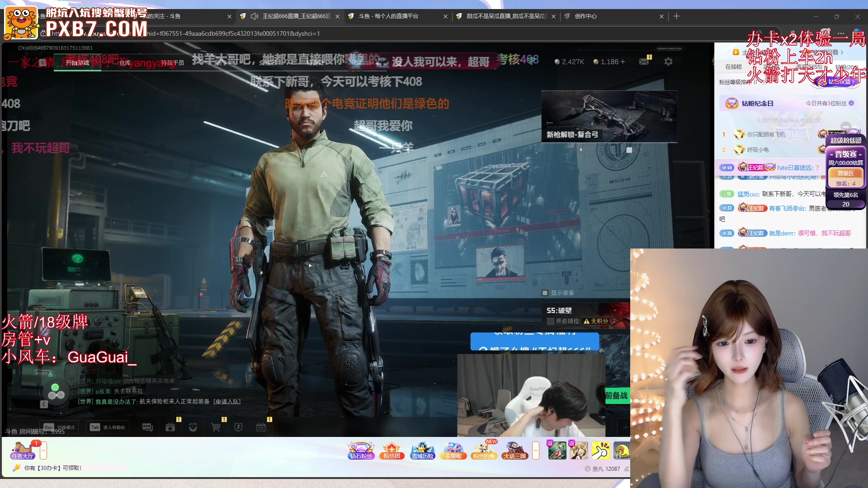Click the in-game squad circle icon
Image resolution: width=868 pixels, height=488 pixels.
coord(56,392)
